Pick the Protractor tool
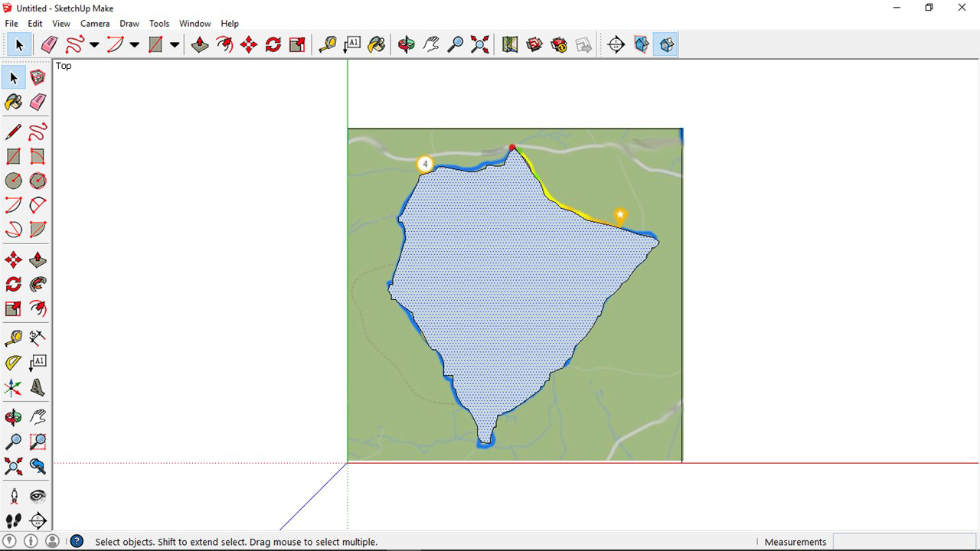This screenshot has height=551, width=980. click(x=14, y=362)
